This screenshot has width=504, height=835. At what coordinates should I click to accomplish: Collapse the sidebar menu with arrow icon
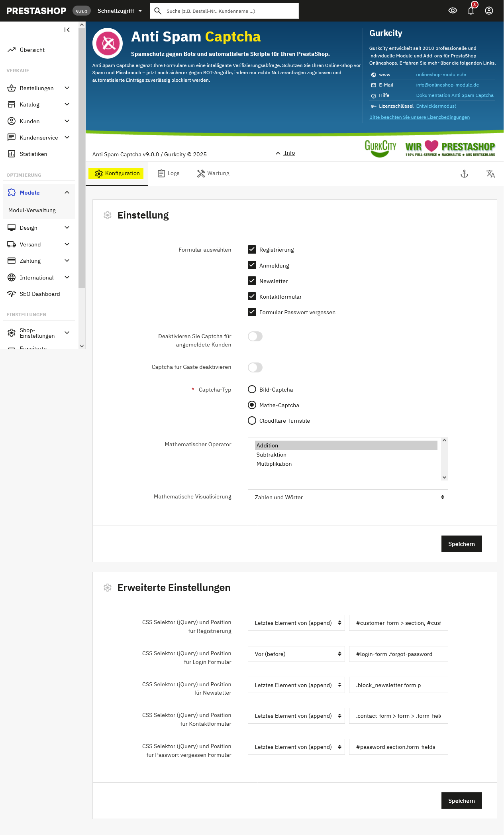(67, 30)
